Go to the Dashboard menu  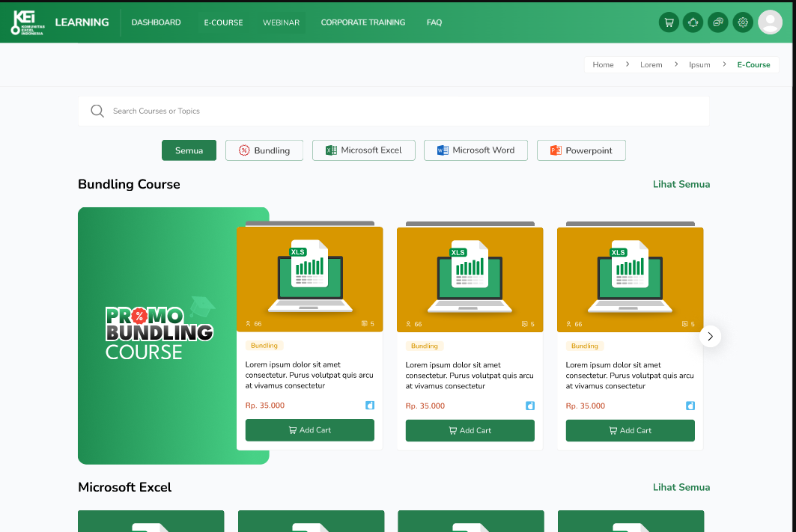[156, 22]
